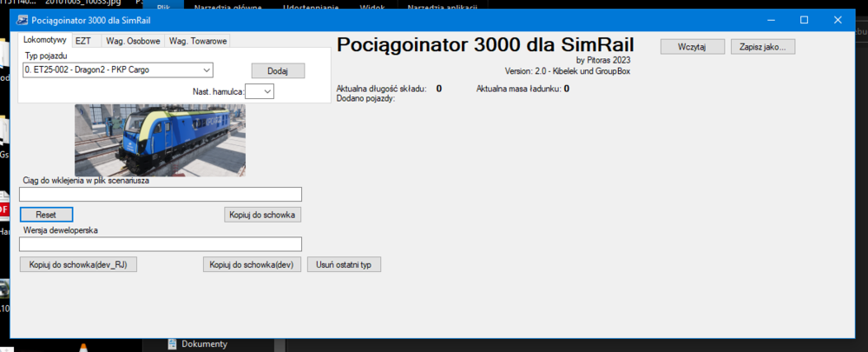Screen dimensions: 868x352
Task: Switch to the Lokomotywy tab
Action: [x=45, y=41]
